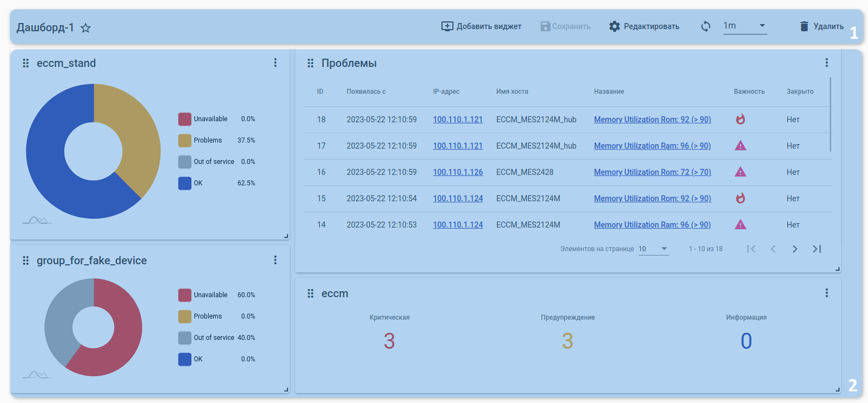Viewport: 868px width, 403px height.
Task: Click the resize handle of eccm widget
Action: click(x=837, y=389)
